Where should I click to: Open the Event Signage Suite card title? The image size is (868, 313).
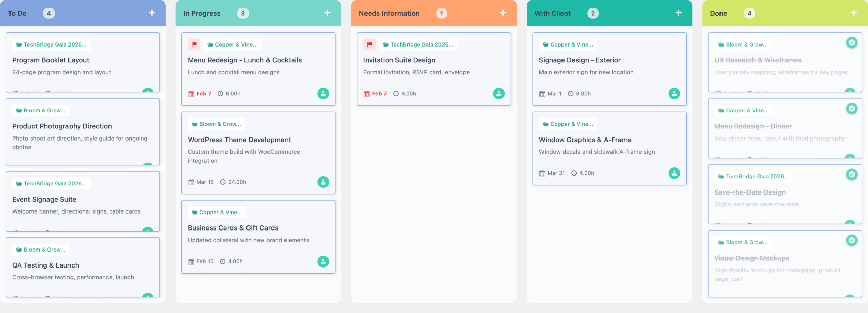[x=44, y=199]
